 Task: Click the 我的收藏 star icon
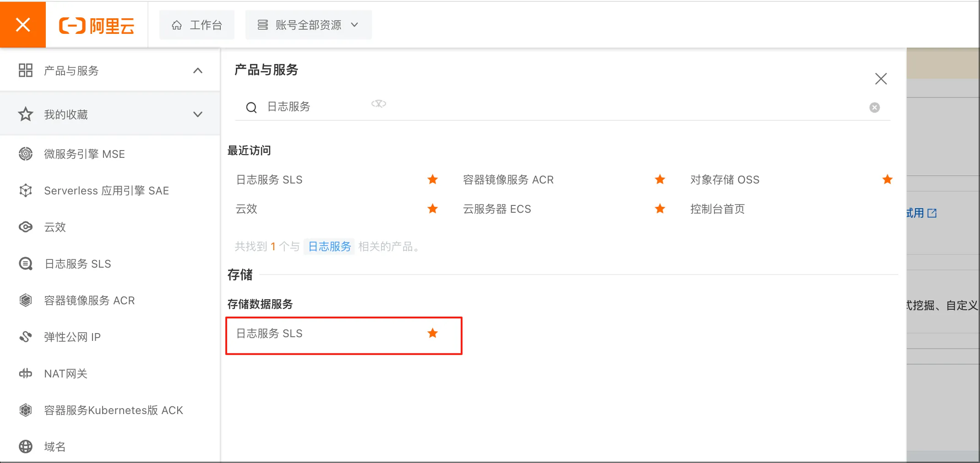coord(26,114)
